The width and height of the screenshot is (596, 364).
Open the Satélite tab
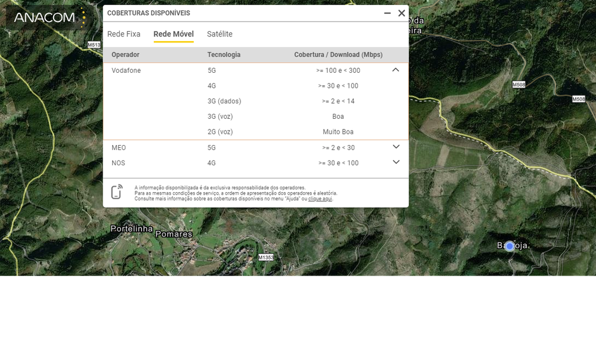pyautogui.click(x=220, y=34)
